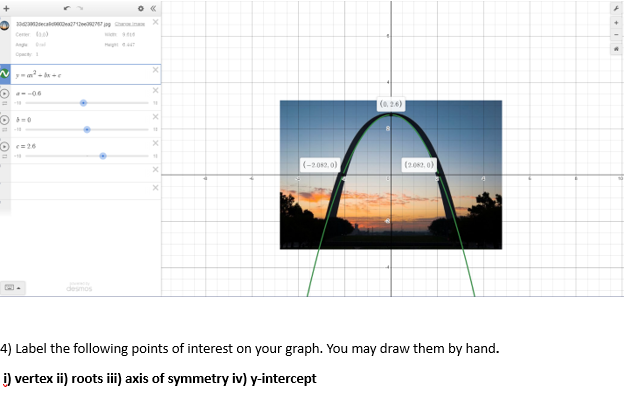Image resolution: width=634 pixels, height=400 pixels.
Task: Click the c = 2.6 value text
Action: pos(26,146)
